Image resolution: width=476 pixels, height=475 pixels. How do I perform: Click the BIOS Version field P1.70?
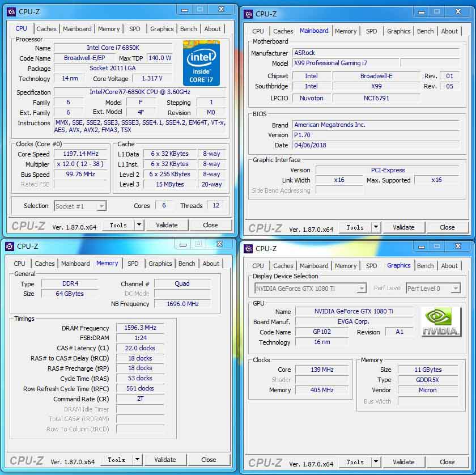pyautogui.click(x=376, y=135)
